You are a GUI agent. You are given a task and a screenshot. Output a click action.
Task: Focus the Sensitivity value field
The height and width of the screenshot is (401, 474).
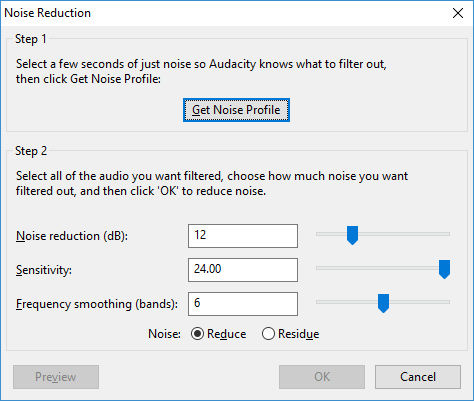pyautogui.click(x=243, y=270)
